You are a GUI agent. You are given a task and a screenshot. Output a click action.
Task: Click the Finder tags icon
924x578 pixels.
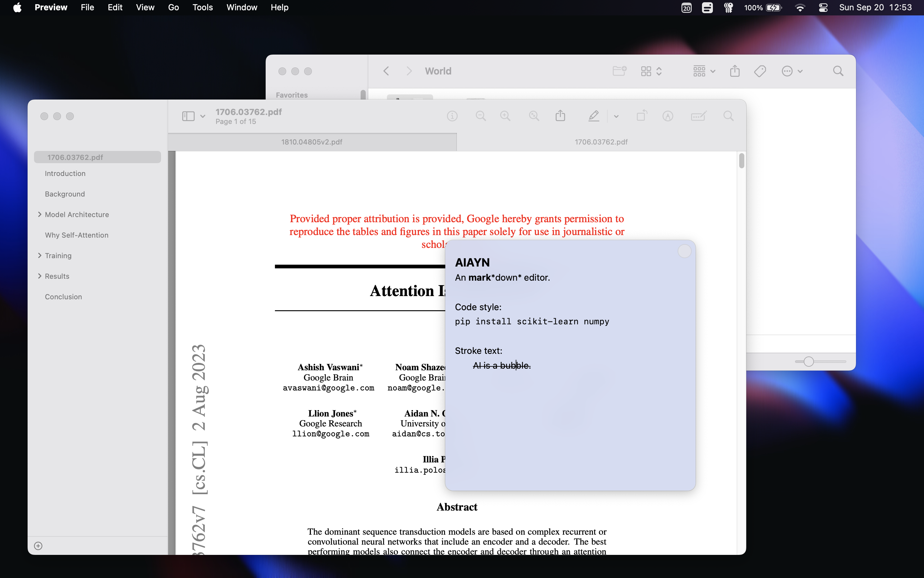[x=760, y=71]
